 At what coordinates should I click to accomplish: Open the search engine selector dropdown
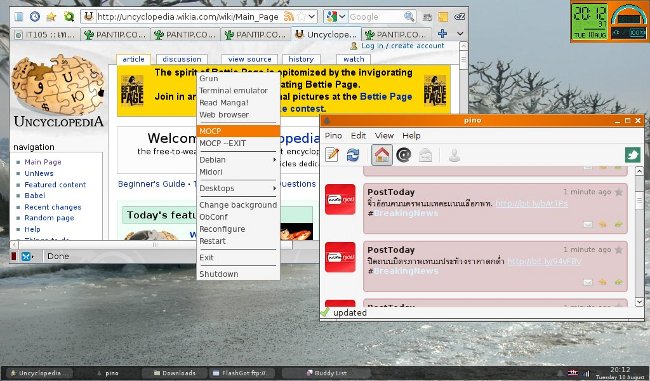tap(336, 17)
